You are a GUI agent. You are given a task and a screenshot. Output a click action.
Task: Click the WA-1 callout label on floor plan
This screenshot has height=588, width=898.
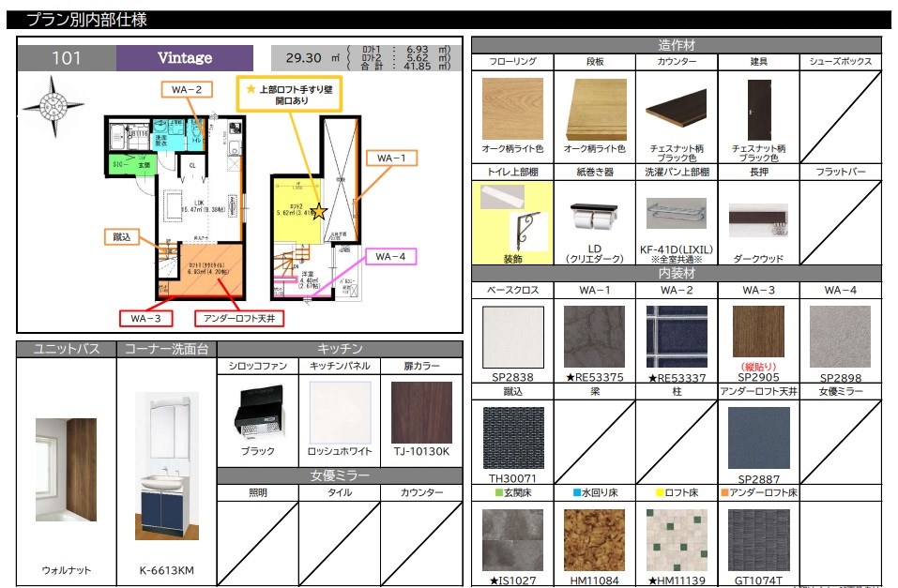coord(391,158)
